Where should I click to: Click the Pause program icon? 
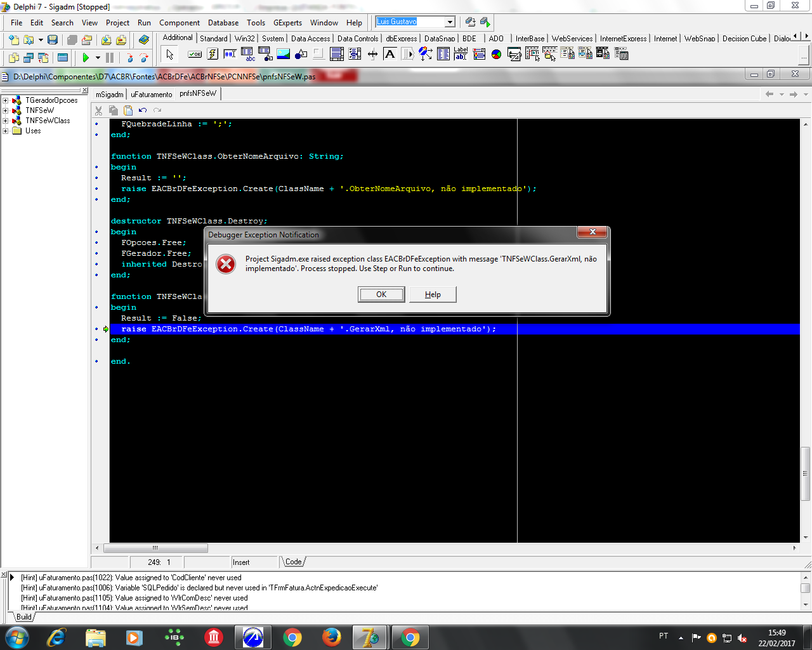[110, 58]
